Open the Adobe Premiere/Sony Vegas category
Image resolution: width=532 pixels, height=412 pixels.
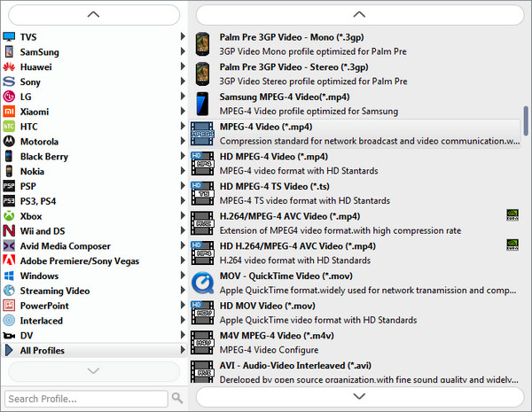[95, 260]
